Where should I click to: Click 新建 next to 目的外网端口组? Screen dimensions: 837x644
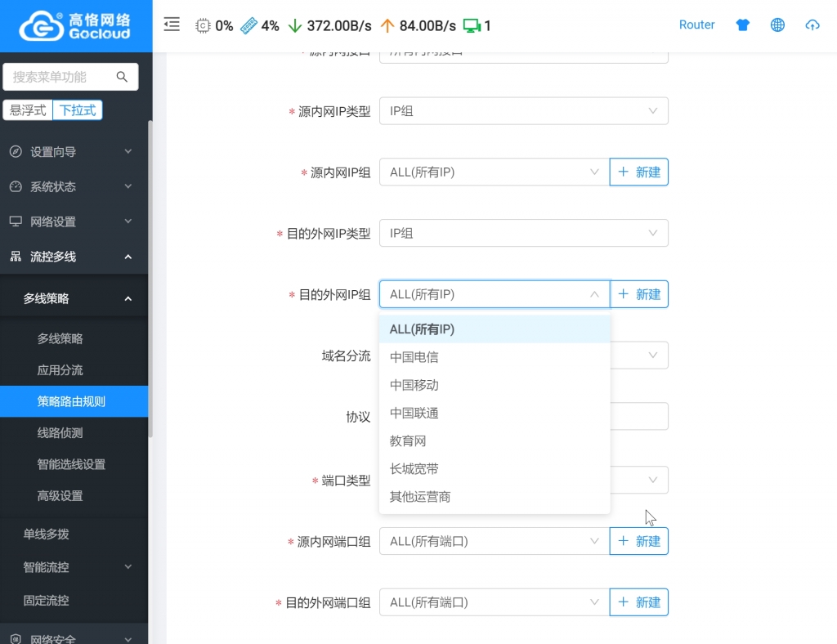[638, 602]
